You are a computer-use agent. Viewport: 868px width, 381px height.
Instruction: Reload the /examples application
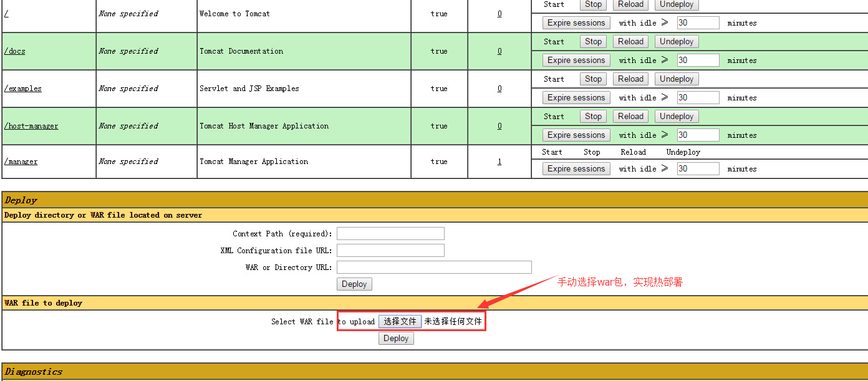[630, 79]
